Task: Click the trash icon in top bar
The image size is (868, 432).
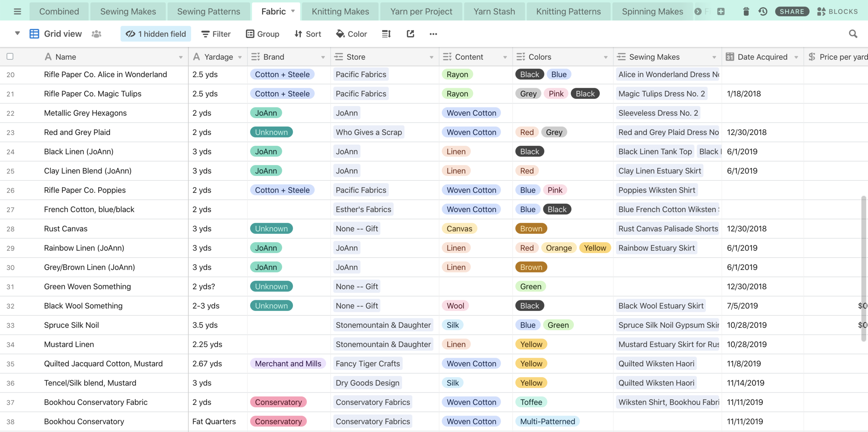Action: click(746, 11)
